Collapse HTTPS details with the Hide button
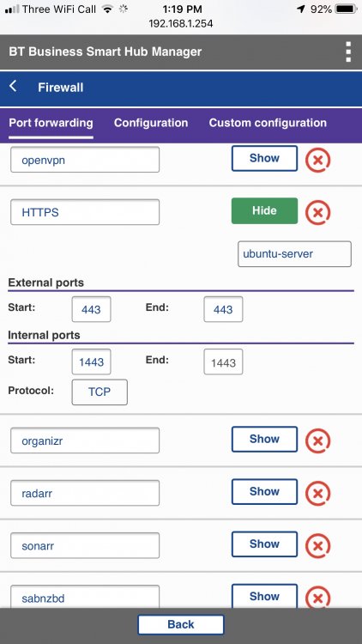This screenshot has height=644, width=362. [264, 210]
